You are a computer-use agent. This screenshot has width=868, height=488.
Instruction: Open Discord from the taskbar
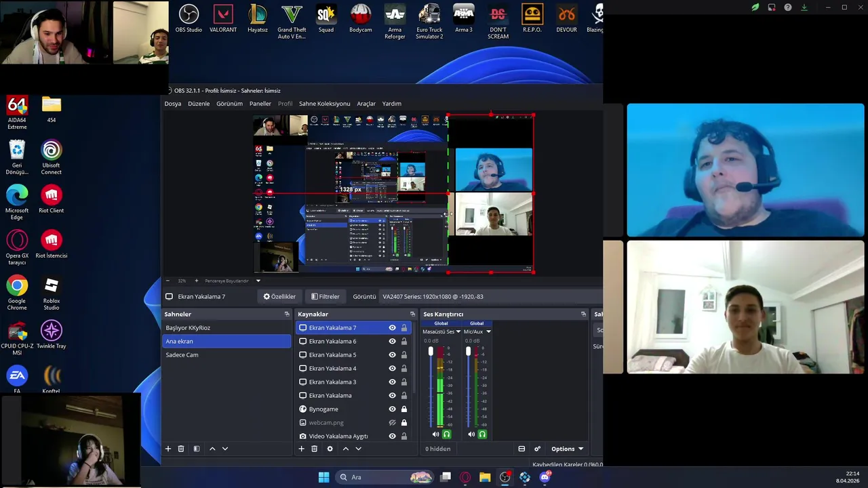(x=545, y=477)
